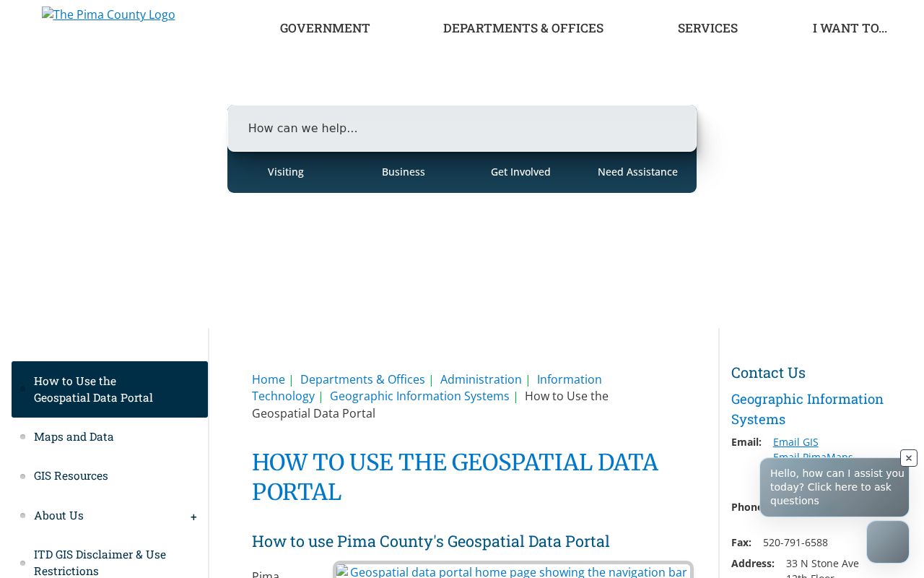Expand the About Us sidebar section
924x578 pixels.
[x=193, y=517]
